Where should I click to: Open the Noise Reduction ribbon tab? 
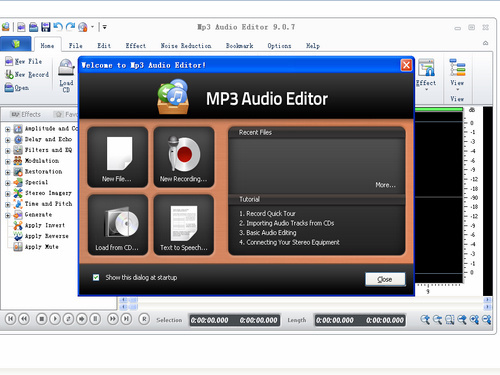[x=186, y=46]
